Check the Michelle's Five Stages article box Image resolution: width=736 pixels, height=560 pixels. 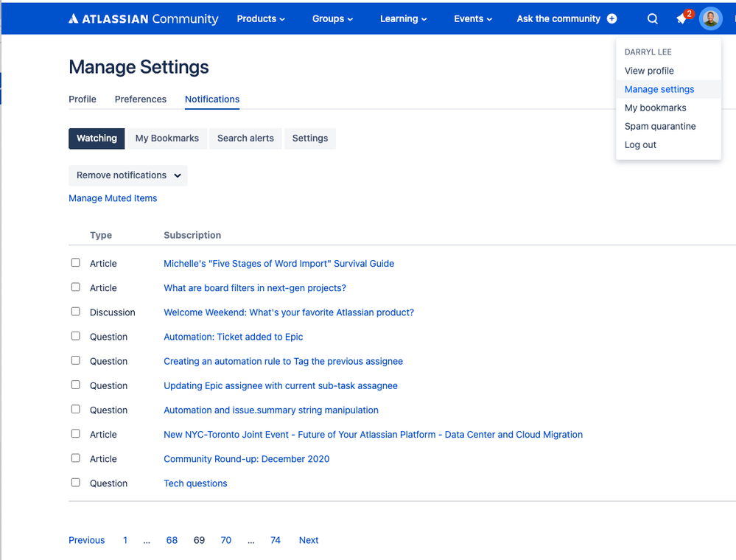click(76, 262)
